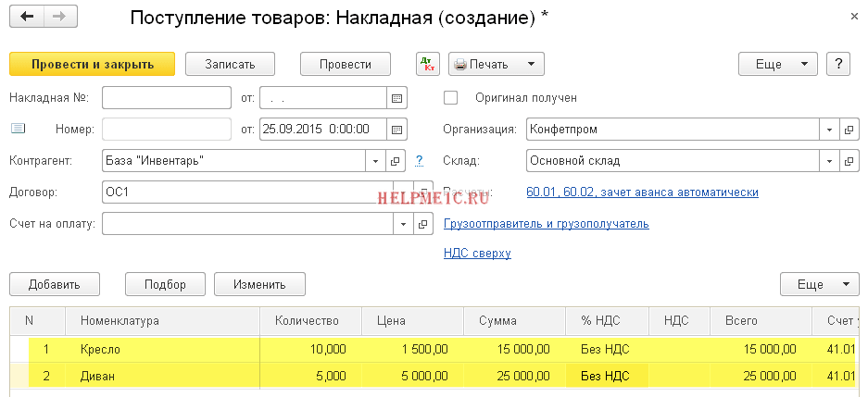Expand the Организация dropdown list
Screen dimensions: 868x397
(x=828, y=129)
